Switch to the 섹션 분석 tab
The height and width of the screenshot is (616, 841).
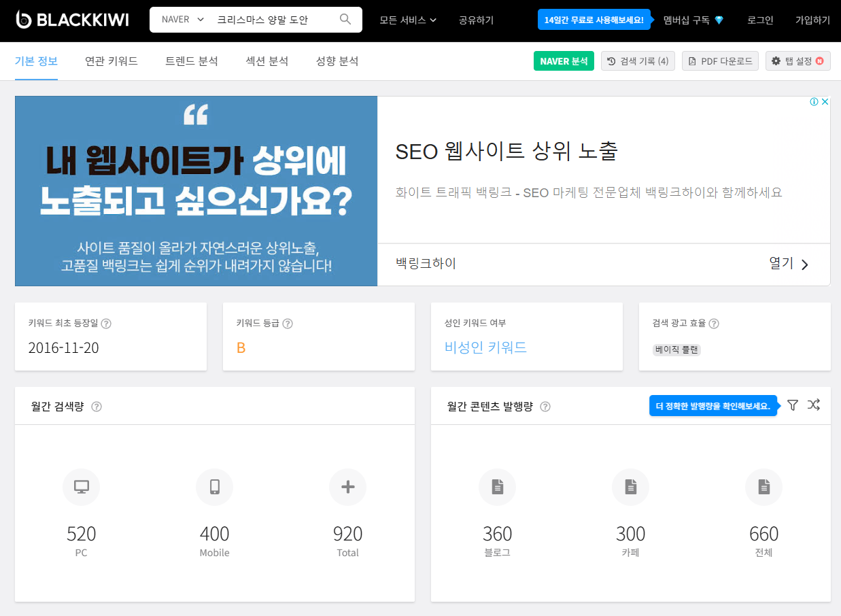coord(267,61)
